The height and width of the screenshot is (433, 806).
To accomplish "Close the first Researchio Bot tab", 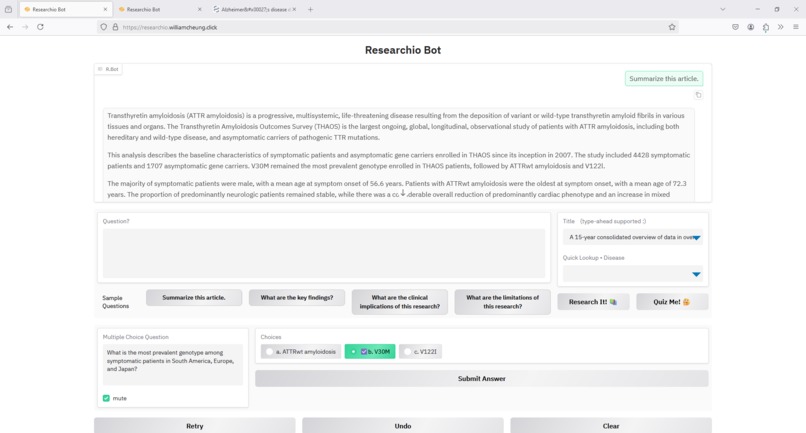I will (x=105, y=9).
